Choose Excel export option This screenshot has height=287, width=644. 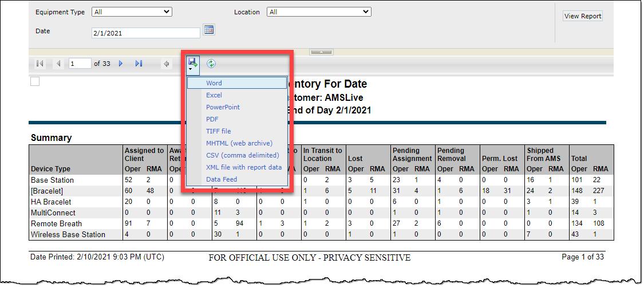pos(214,95)
